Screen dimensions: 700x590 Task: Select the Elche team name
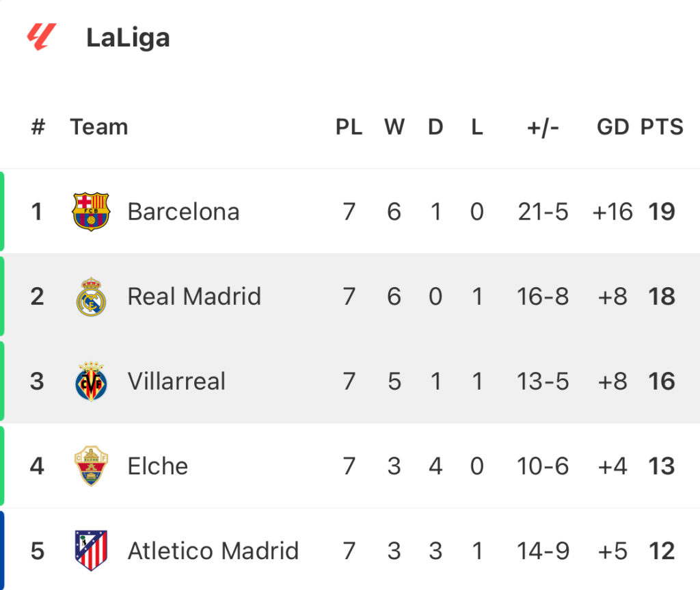click(158, 466)
